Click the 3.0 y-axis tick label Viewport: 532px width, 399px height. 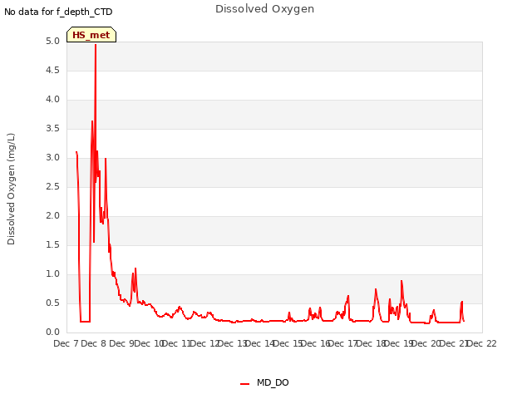(52, 157)
